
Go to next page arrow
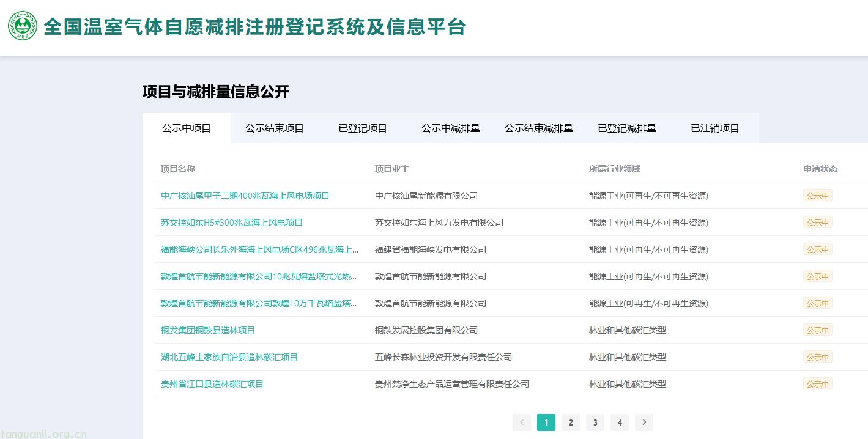click(644, 422)
